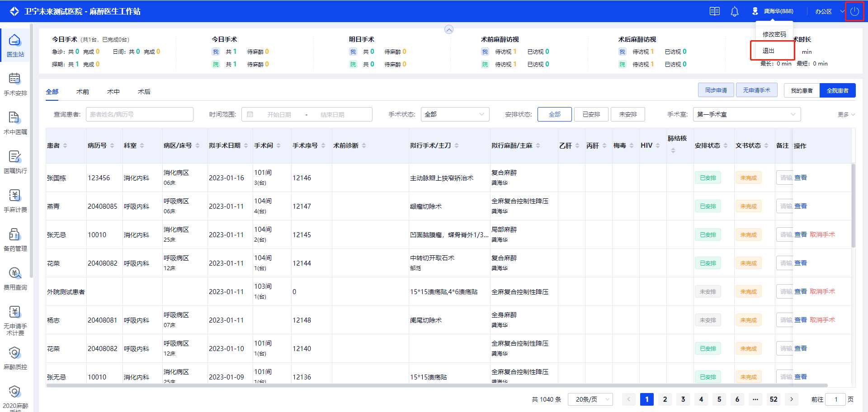Select 未安排 arrangement status filter

(x=627, y=114)
